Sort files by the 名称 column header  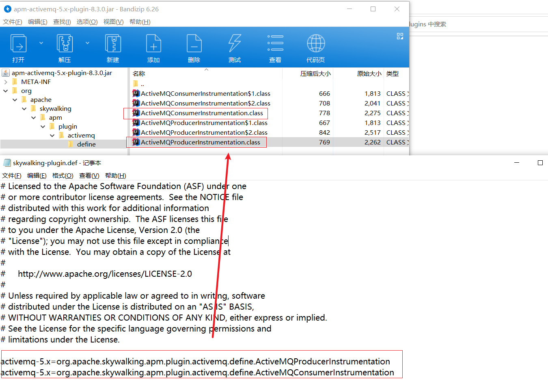tap(139, 73)
